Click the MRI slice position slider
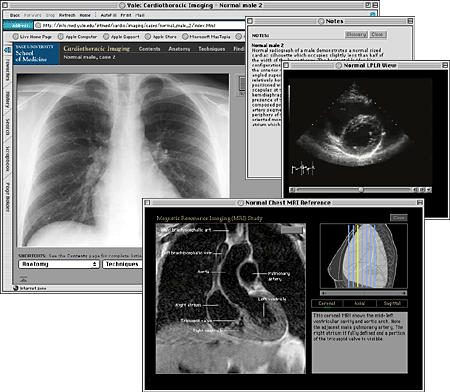Screen dimensions: 450x392 [363, 293]
